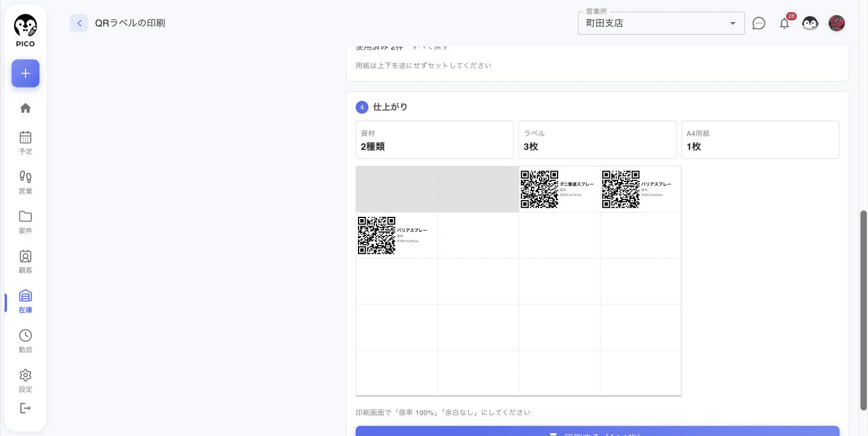Viewport: 868px width, 436px height.
Task: Click the A4用紙 1枚 summary card
Action: pos(761,140)
